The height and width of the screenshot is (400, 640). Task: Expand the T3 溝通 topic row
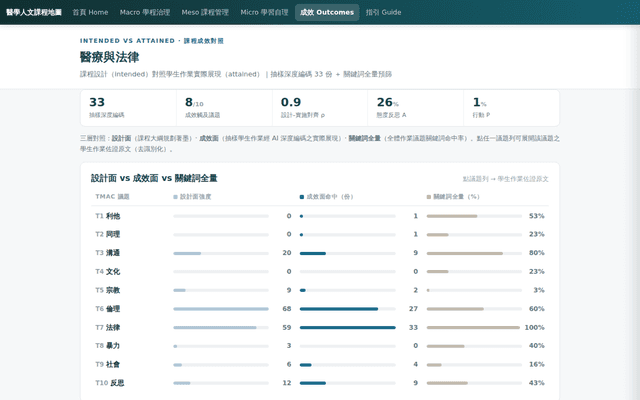click(320, 253)
